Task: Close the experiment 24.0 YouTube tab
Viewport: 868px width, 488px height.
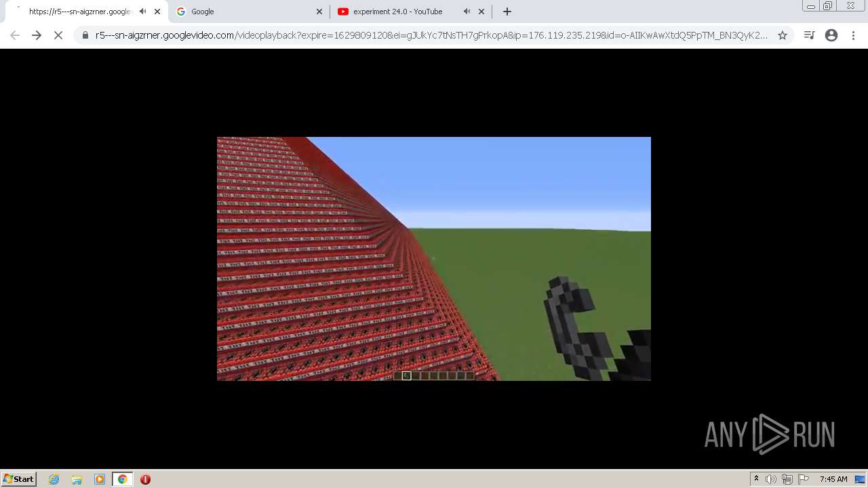Action: (x=481, y=12)
